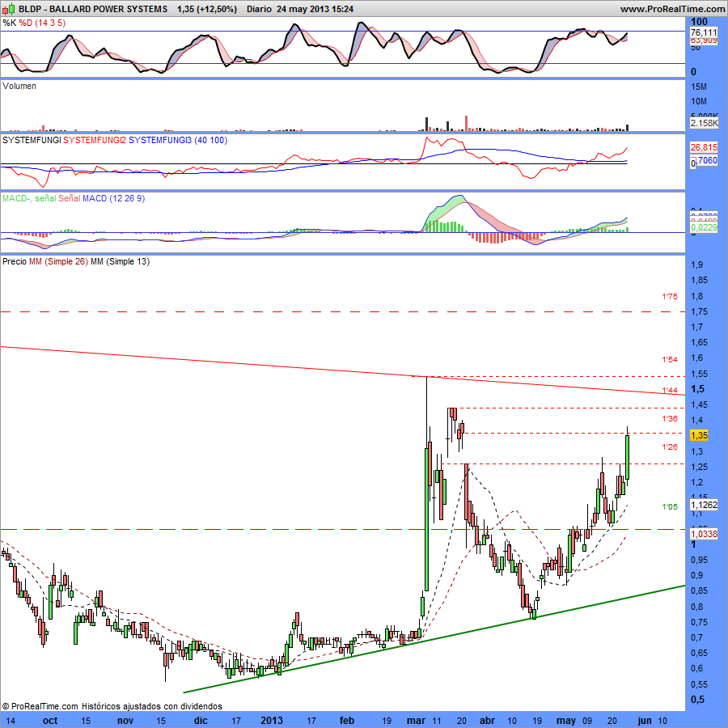
Task: Click the mar month marker on time axis
Action: (416, 721)
